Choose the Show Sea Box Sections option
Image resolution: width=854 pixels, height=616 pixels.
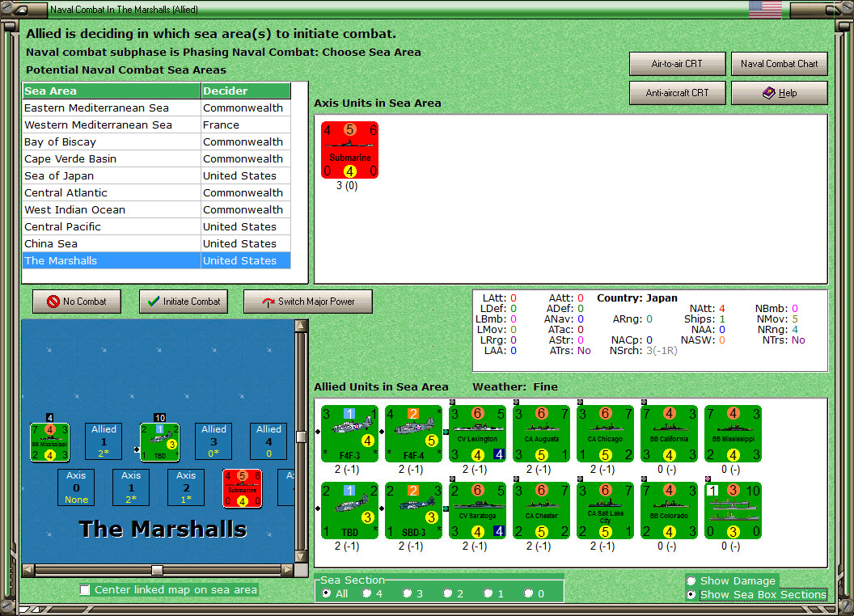pos(691,595)
